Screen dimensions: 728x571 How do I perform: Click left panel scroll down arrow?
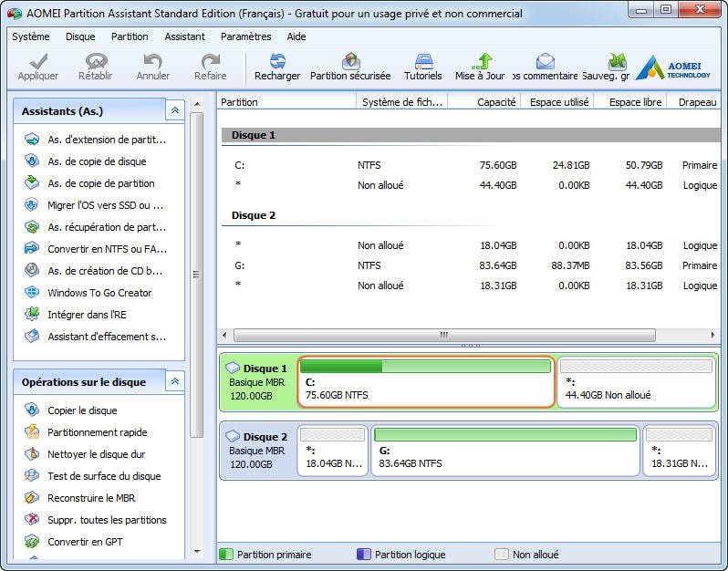point(197,552)
